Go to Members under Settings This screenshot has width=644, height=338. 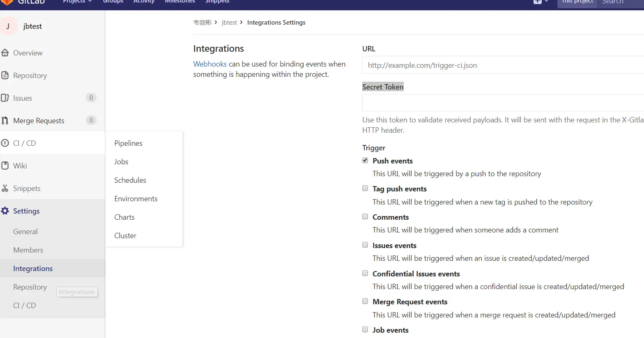[28, 250]
